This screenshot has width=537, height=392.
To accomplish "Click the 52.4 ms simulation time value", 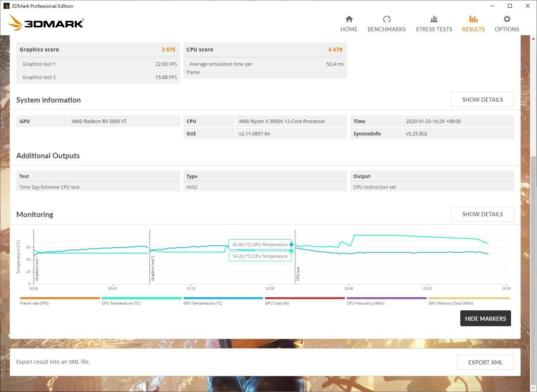I will coord(335,64).
